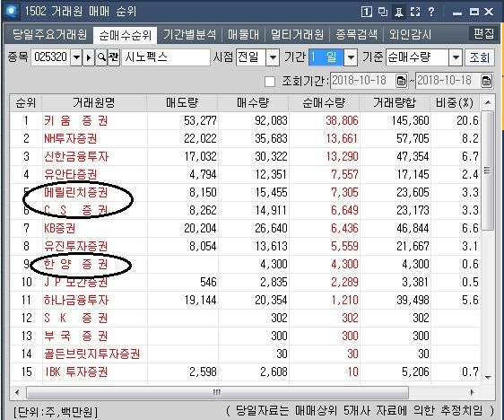Click the vertical scrollbar thumb

488,171
